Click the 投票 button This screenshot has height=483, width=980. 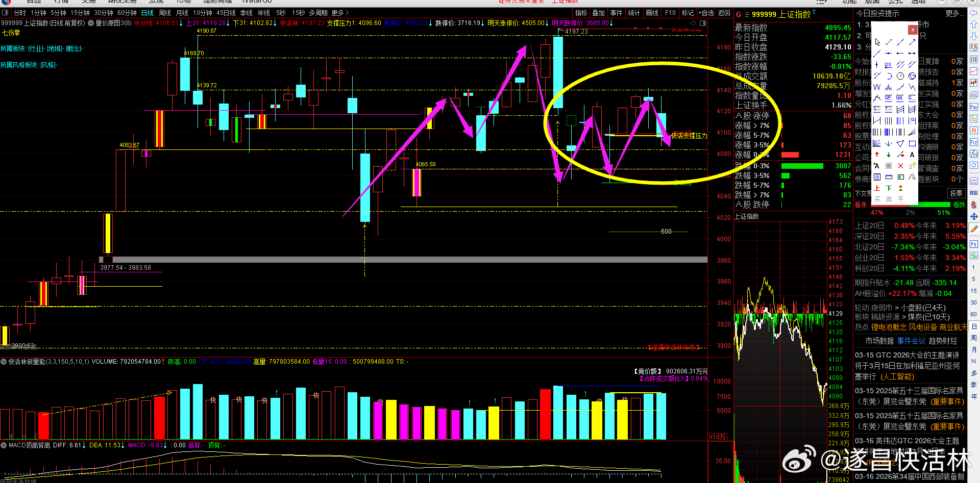[x=956, y=193]
